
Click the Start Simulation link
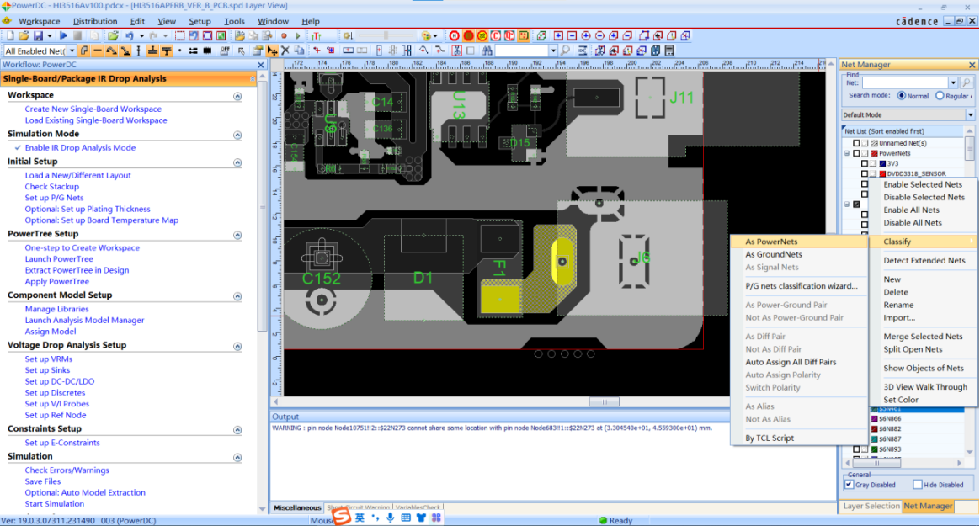pyautogui.click(x=55, y=503)
